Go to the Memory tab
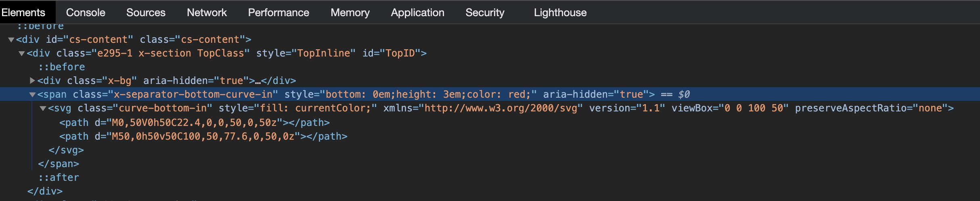This screenshot has height=201, width=980. point(350,13)
